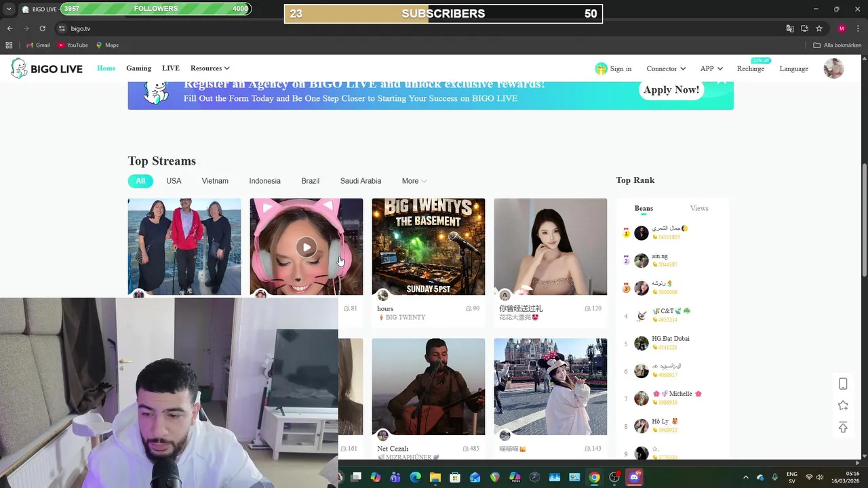The image size is (868, 488).
Task: Switch Top Rank to Beans tab
Action: (644, 209)
